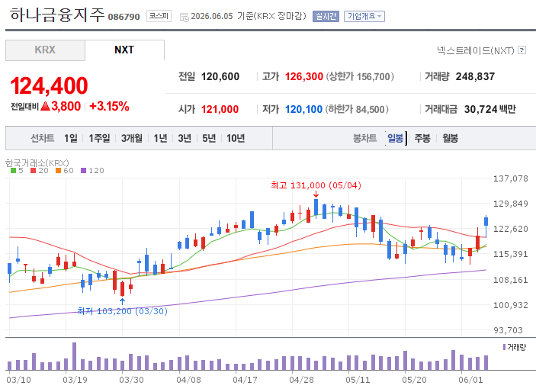Click the 코스피 market badge

159,16
